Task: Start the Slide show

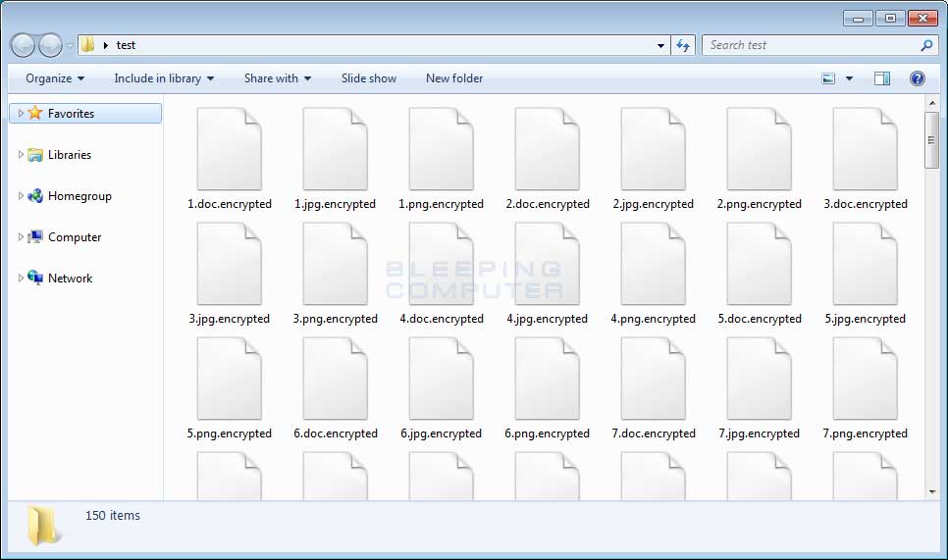Action: click(x=369, y=78)
